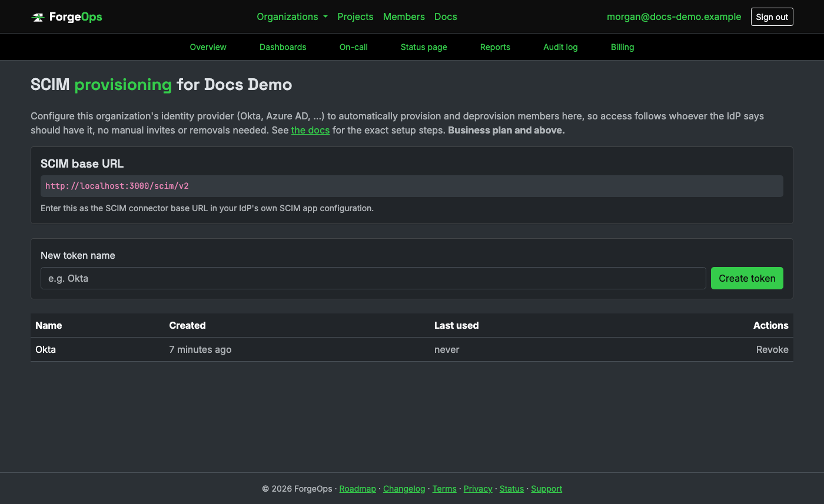This screenshot has width=824, height=504.
Task: Revoke the Okta token
Action: 772,349
